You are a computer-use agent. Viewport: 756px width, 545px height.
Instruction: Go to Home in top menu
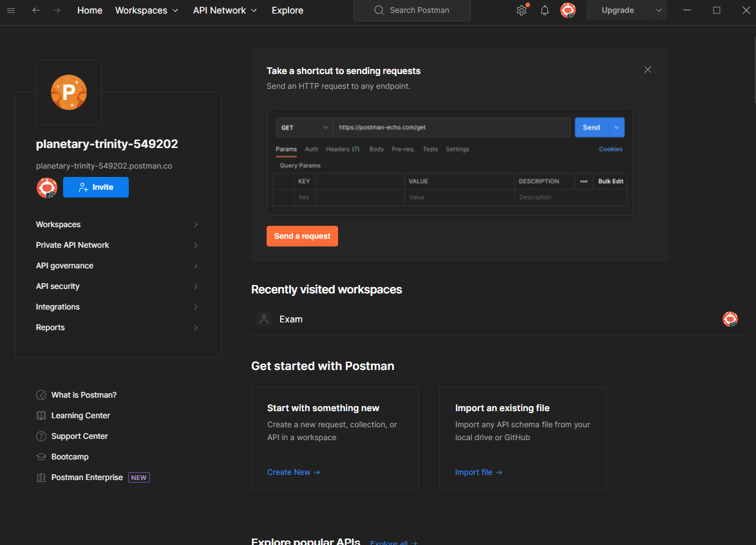[90, 10]
